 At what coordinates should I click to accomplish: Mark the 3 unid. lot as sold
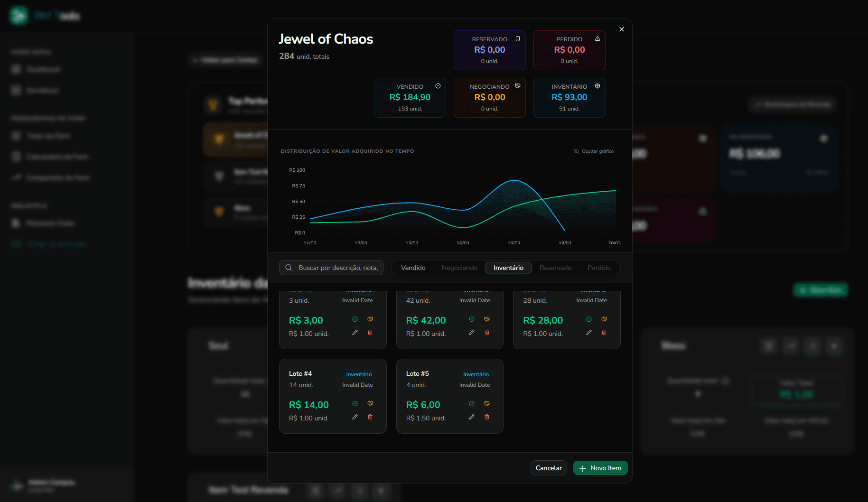355,319
